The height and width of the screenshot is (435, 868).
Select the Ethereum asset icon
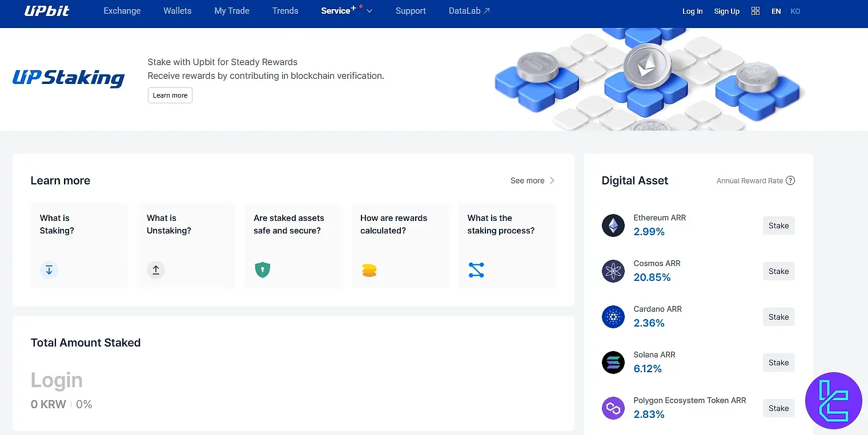(613, 225)
